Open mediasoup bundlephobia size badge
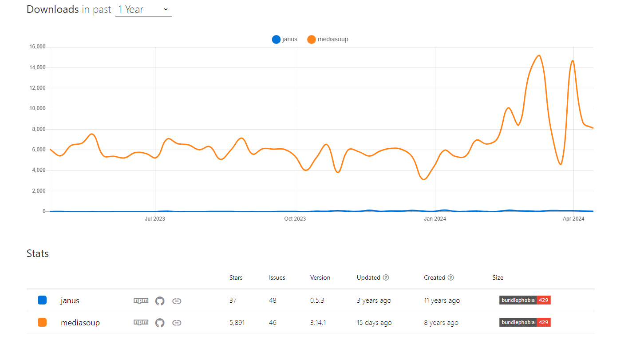The width and height of the screenshot is (644, 344). click(x=525, y=322)
